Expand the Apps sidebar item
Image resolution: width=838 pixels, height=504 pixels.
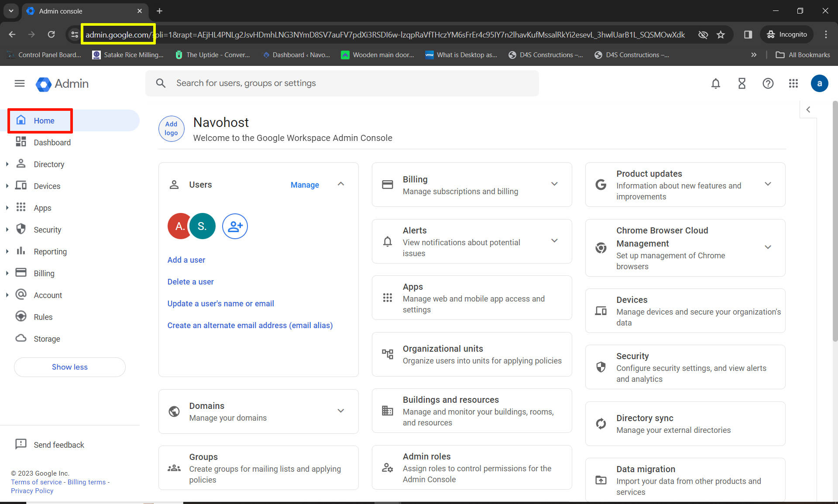[x=7, y=208]
